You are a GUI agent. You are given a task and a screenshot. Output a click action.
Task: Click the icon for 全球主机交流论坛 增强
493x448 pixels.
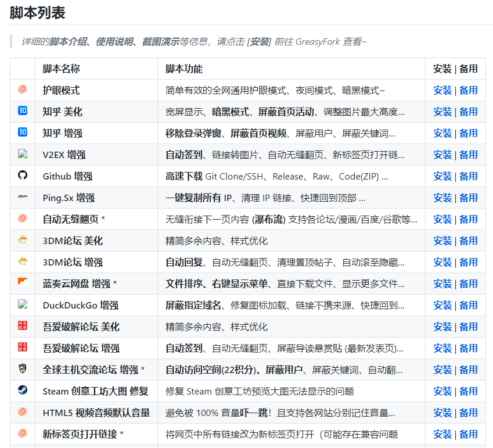[x=23, y=369]
